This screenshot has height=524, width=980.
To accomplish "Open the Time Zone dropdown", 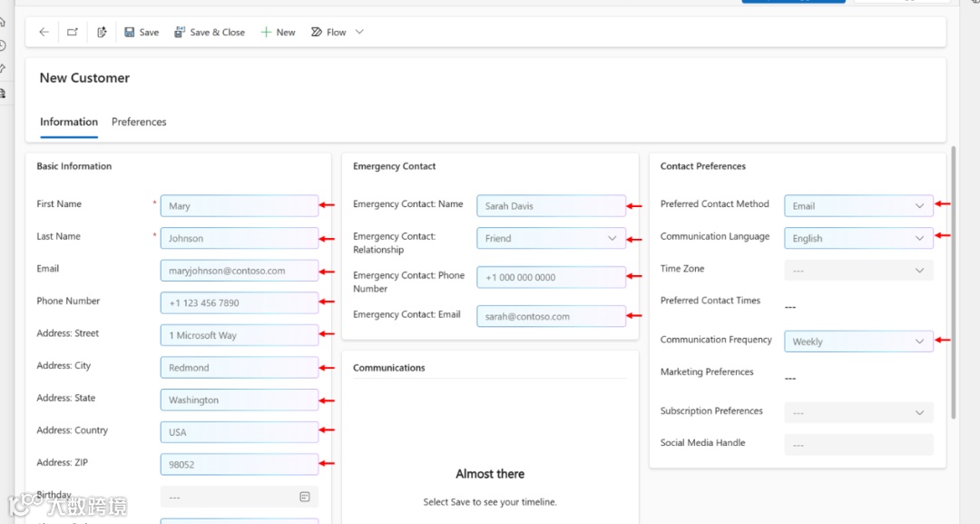I will [x=858, y=271].
